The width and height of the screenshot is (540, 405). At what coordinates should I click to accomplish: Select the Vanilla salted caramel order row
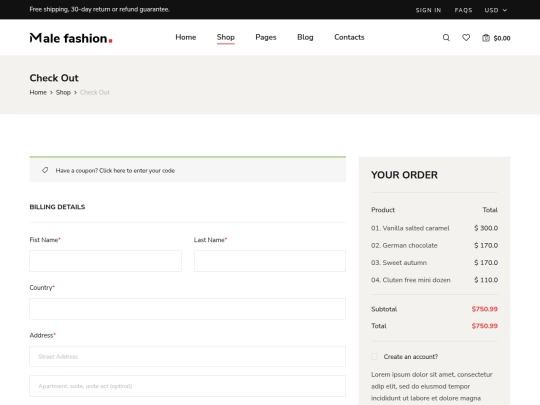point(434,228)
